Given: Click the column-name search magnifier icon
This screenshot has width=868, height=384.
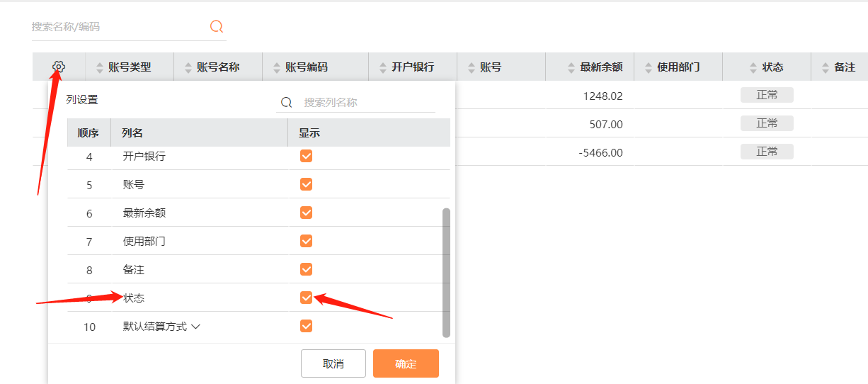Looking at the screenshot, I should (287, 102).
